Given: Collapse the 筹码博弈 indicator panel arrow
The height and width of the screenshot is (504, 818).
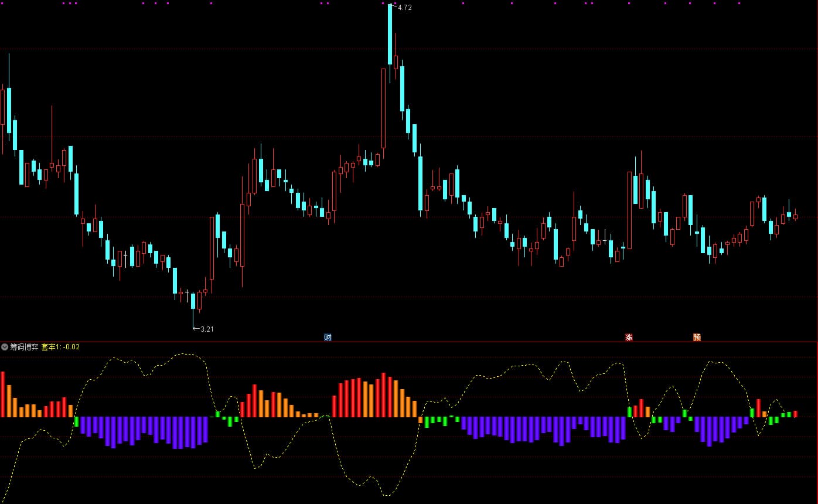Looking at the screenshot, I should pos(5,347).
